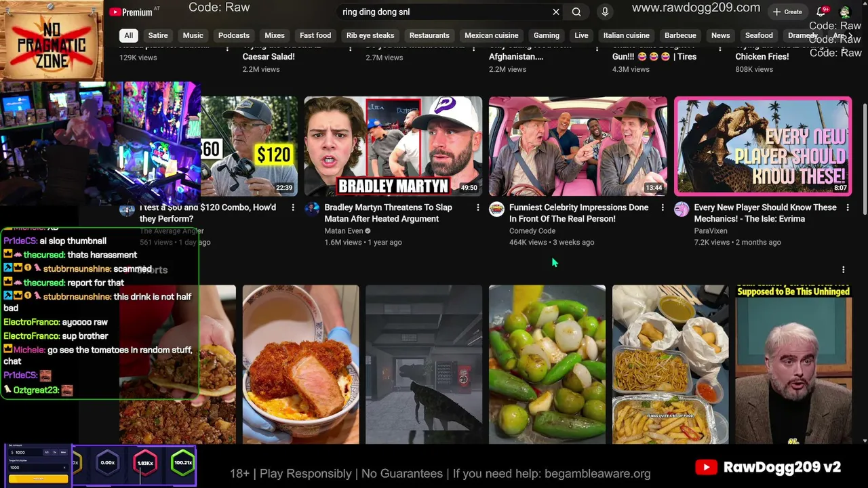Clear the search box with the X icon
The height and width of the screenshot is (488, 868).
pos(556,12)
